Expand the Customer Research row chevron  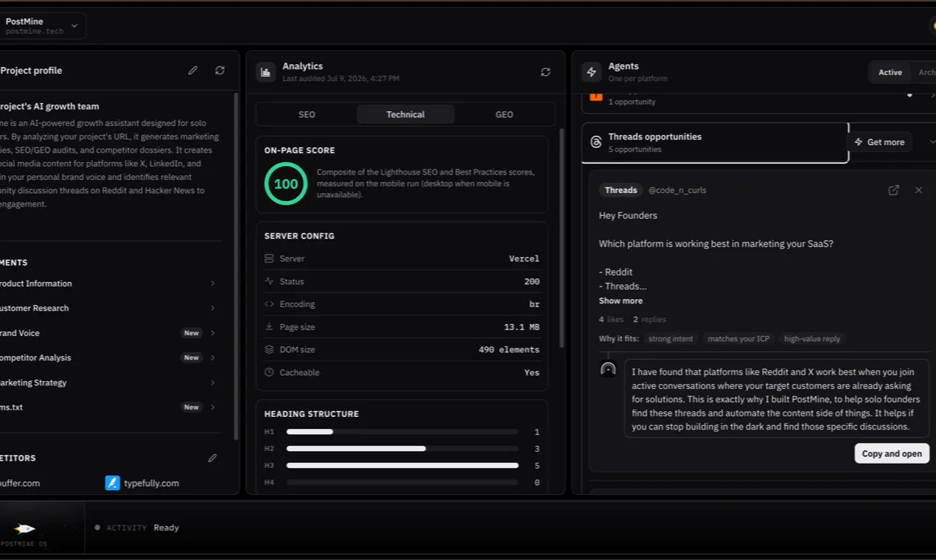pos(212,308)
